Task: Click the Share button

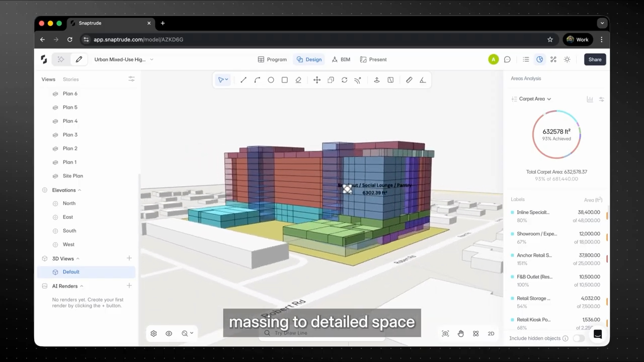Action: click(595, 59)
